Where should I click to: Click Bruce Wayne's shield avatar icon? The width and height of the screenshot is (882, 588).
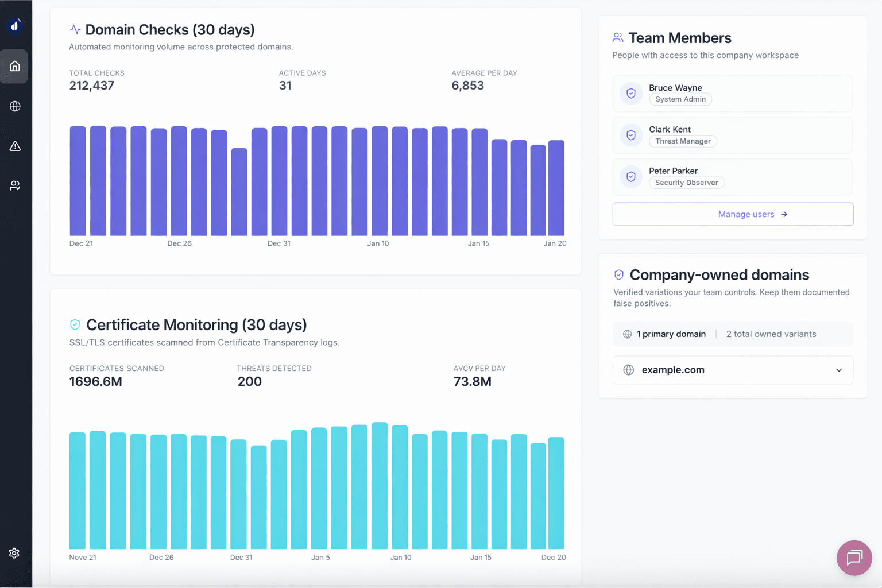pyautogui.click(x=631, y=93)
